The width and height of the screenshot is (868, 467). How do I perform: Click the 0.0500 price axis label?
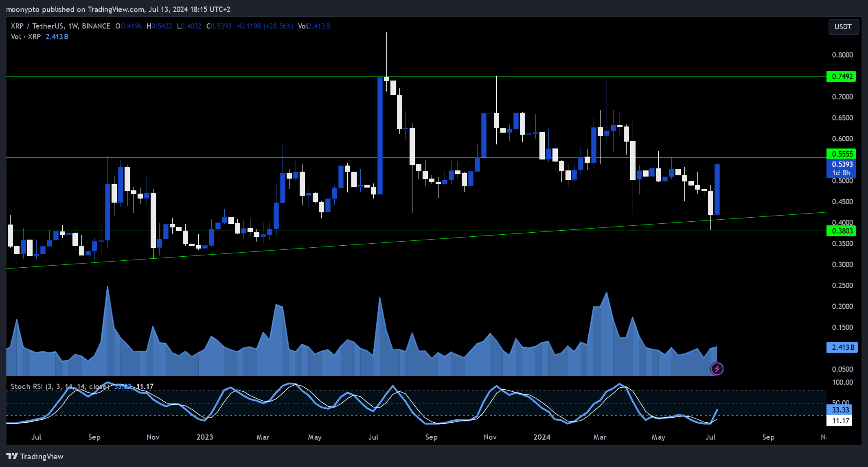tap(842, 369)
